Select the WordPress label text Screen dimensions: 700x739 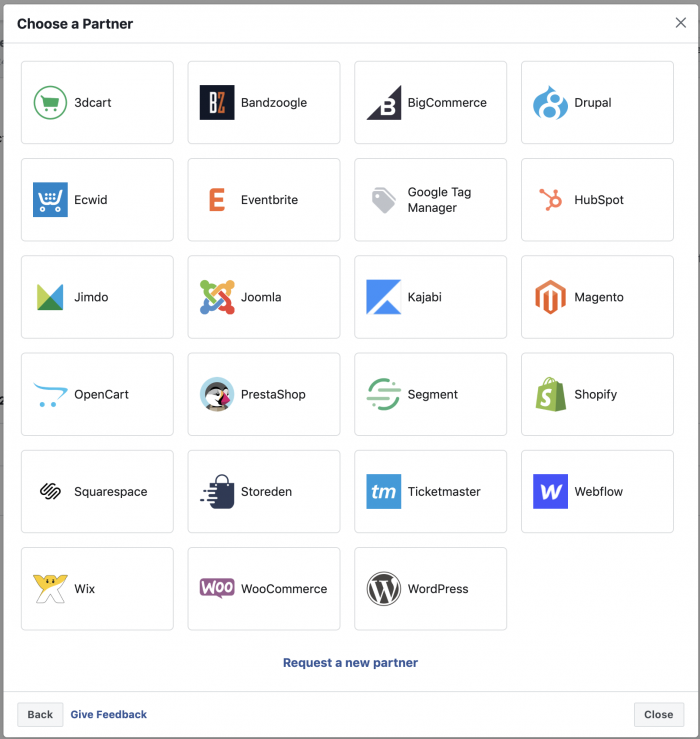tap(438, 589)
